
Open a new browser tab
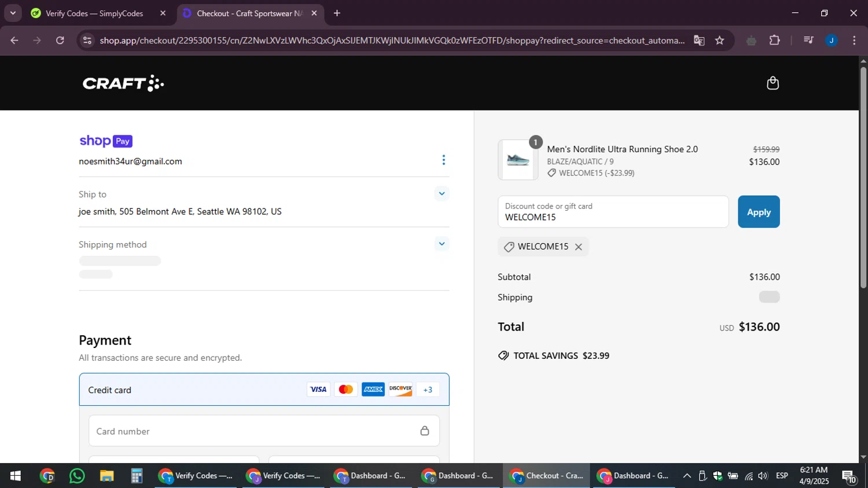point(337,13)
